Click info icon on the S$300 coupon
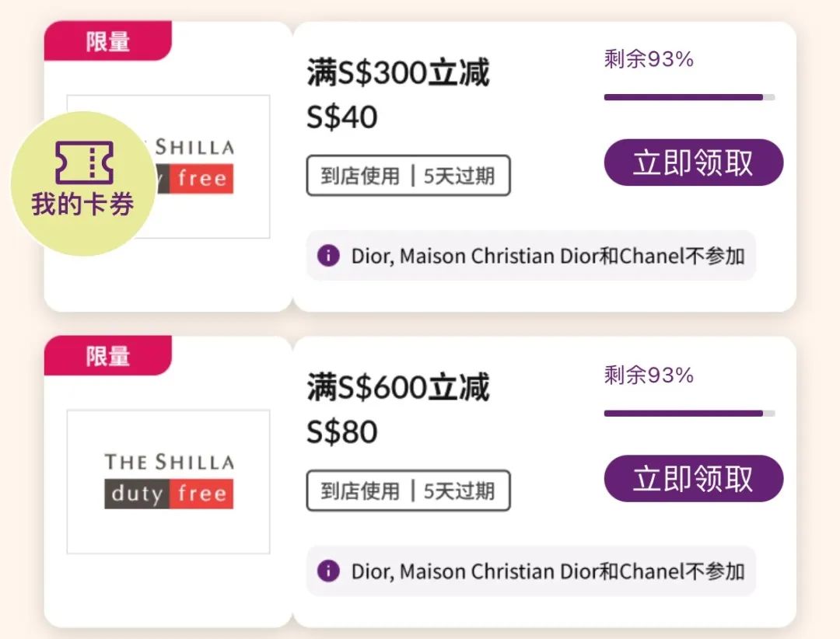The height and width of the screenshot is (639, 840). tap(328, 255)
